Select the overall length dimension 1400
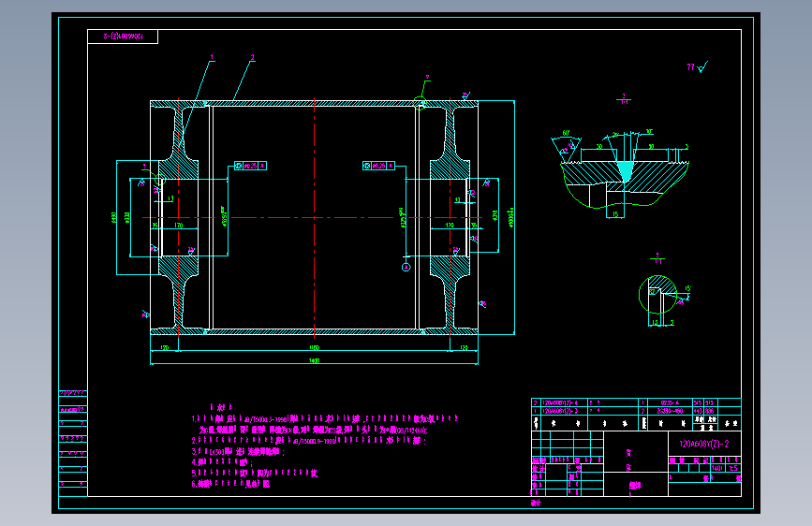Screen dimensions: 812x526 click(x=315, y=361)
